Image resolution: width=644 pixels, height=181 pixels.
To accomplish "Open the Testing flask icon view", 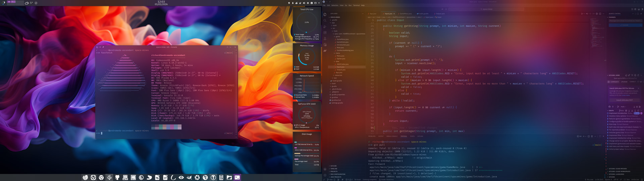I will (x=325, y=39).
